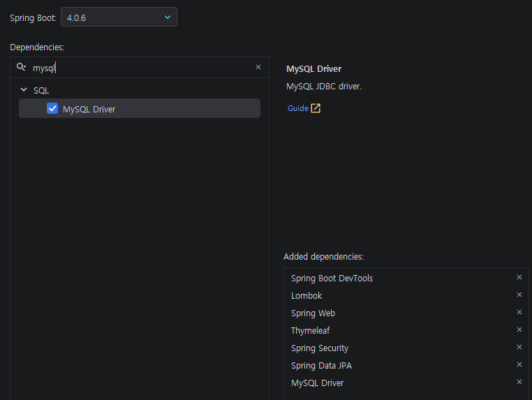Remove Spring Security from added dependencies
The width and height of the screenshot is (532, 400).
tap(519, 347)
